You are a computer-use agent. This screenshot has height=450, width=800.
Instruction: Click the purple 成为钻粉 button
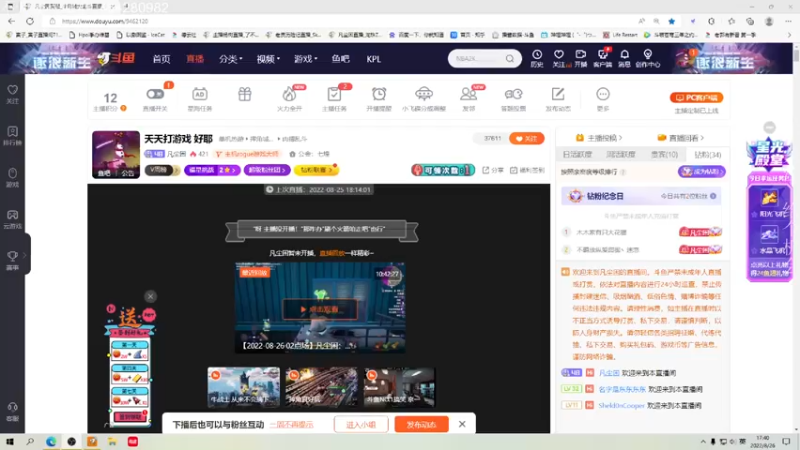[702, 171]
